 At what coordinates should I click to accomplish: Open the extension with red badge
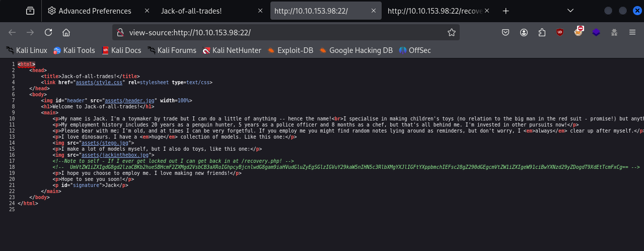click(x=578, y=32)
